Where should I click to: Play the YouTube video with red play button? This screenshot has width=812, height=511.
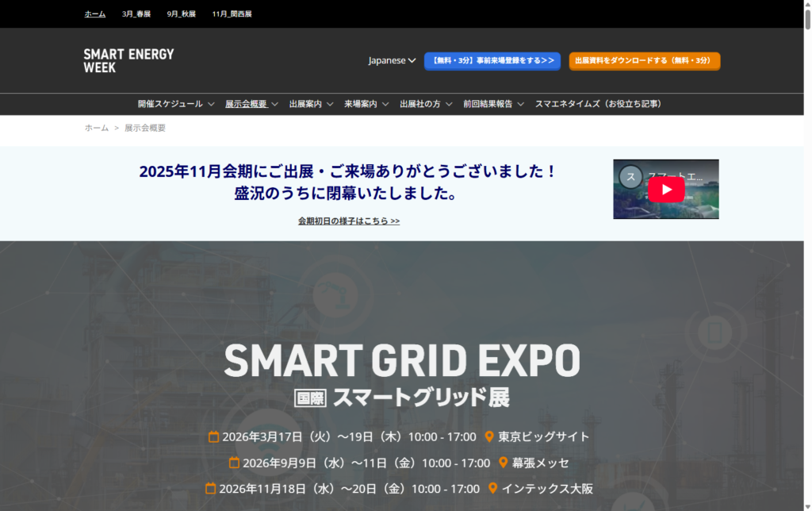click(x=665, y=190)
